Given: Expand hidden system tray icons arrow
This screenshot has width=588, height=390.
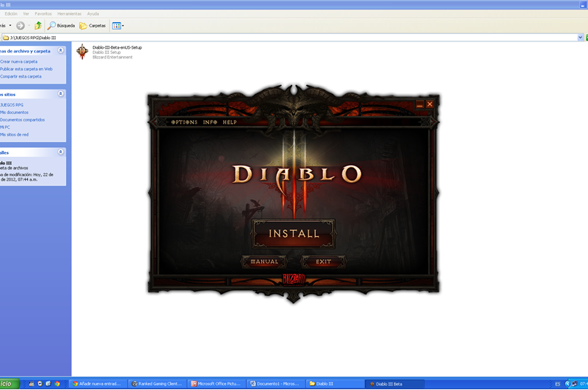Looking at the screenshot, I should [x=567, y=383].
